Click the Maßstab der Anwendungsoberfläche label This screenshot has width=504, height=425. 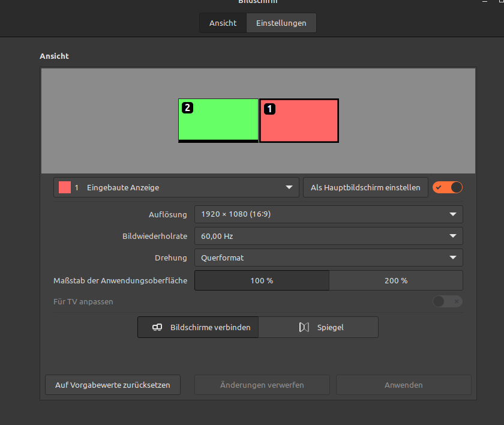(120, 281)
